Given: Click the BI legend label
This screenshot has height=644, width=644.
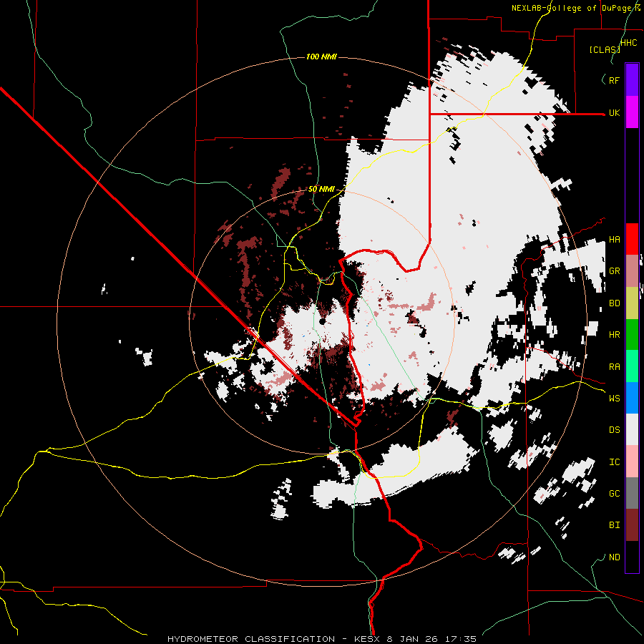Looking at the screenshot, I should 614,525.
